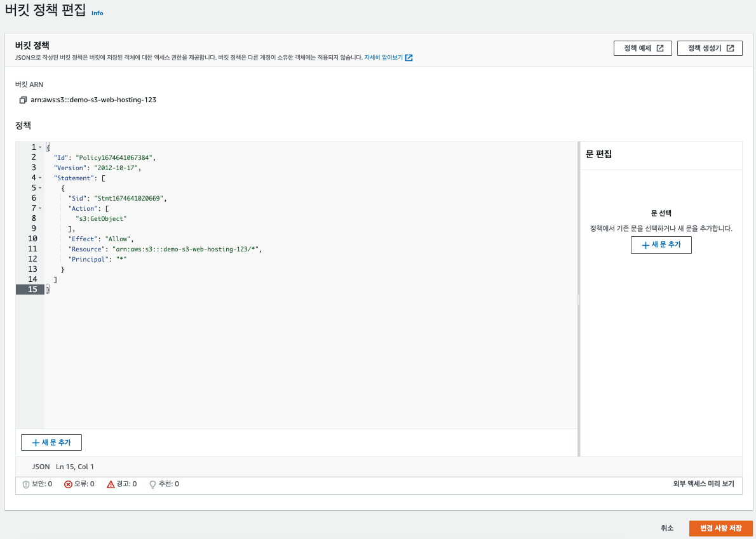The width and height of the screenshot is (756, 539).
Task: Click the 경고 warning triangle icon
Action: coord(111,484)
